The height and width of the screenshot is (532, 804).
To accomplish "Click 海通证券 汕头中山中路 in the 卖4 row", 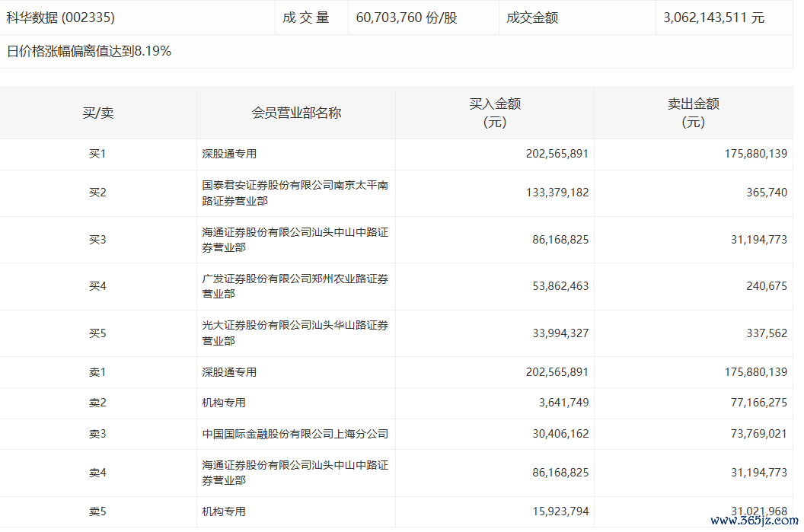I will point(295,473).
